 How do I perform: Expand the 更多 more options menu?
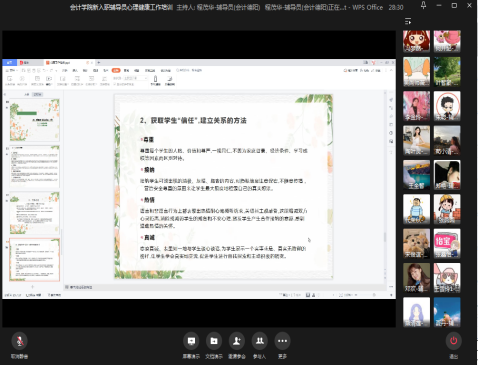click(x=282, y=341)
